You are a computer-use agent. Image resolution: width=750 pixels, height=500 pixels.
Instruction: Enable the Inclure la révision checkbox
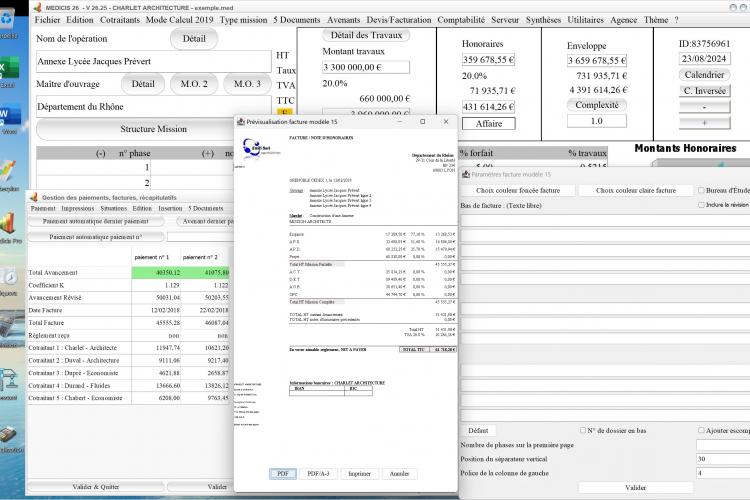tap(701, 205)
